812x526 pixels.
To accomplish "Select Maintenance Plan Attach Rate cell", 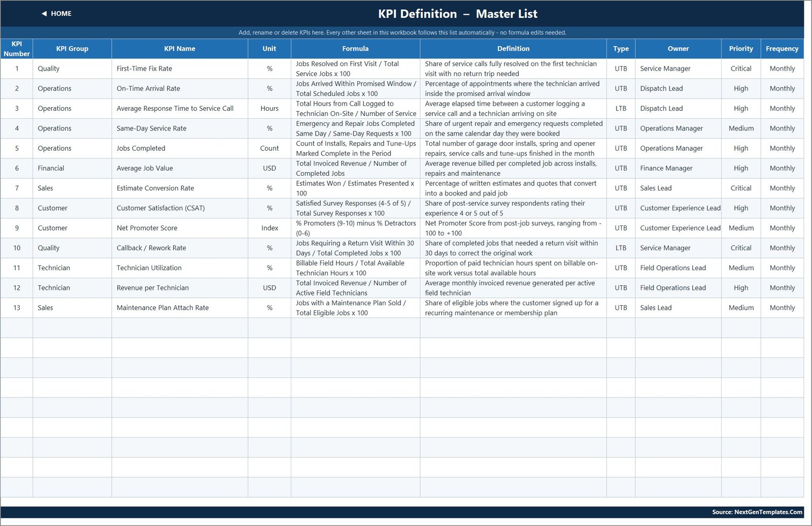I will (x=180, y=308).
